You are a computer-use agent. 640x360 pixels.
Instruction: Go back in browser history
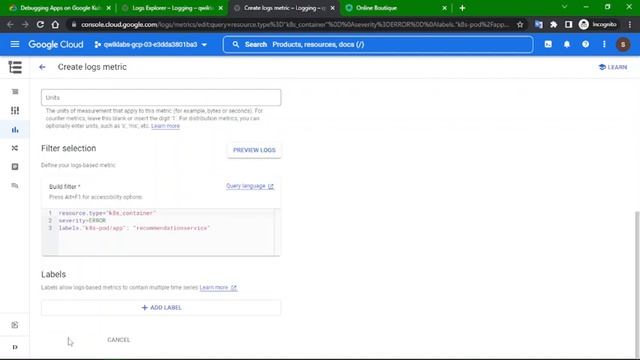click(x=10, y=24)
